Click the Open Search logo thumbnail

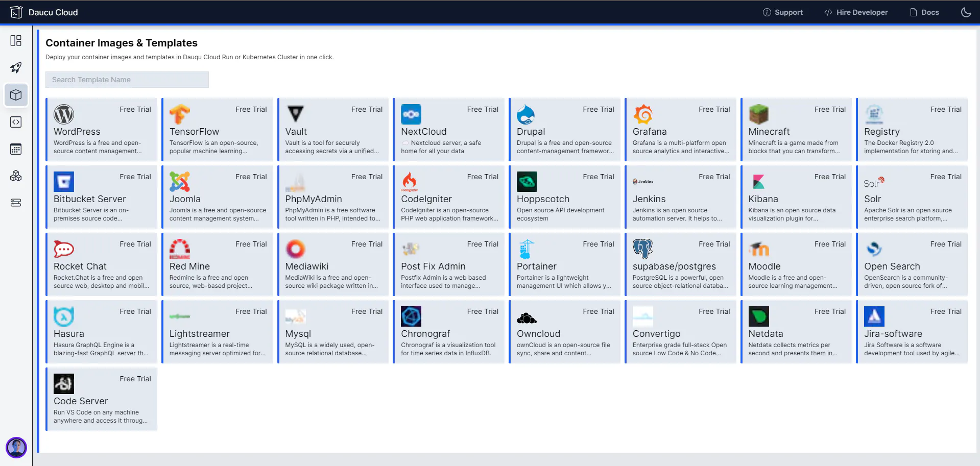[874, 249]
